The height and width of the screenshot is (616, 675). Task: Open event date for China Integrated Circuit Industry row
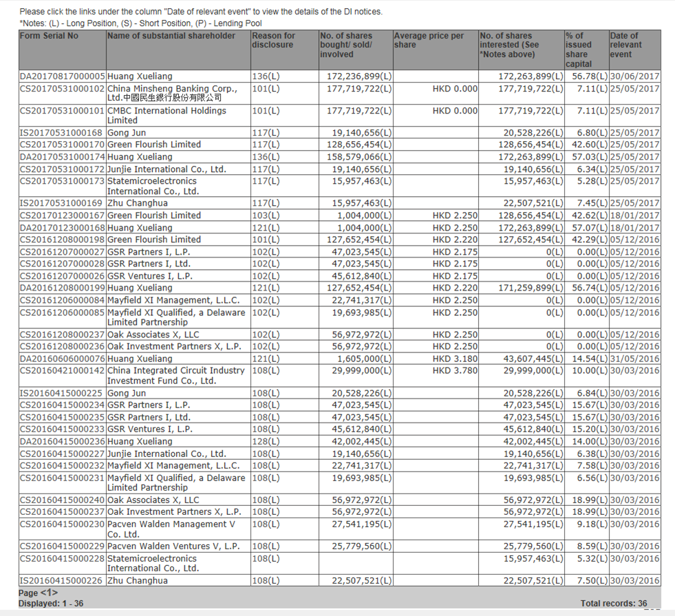634,371
